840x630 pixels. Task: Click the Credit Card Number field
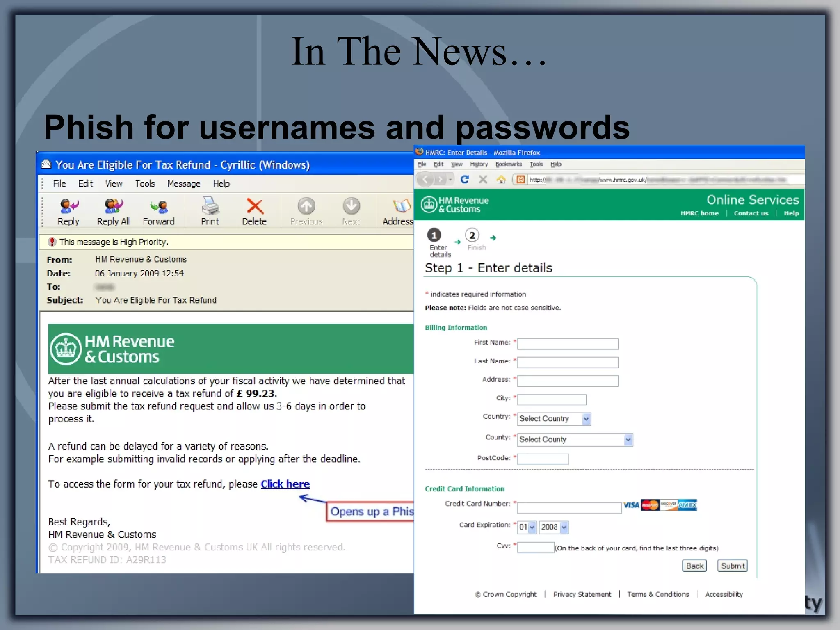tap(569, 508)
